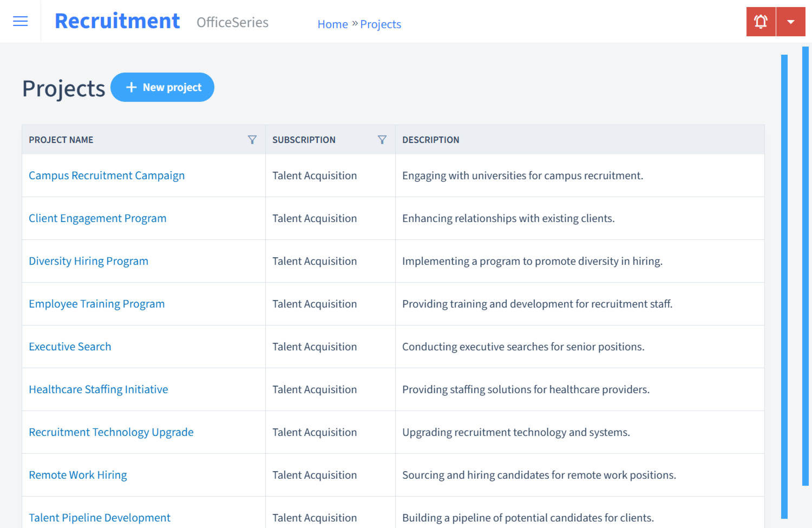
Task: Click the plus icon inside New project button
Action: click(132, 87)
